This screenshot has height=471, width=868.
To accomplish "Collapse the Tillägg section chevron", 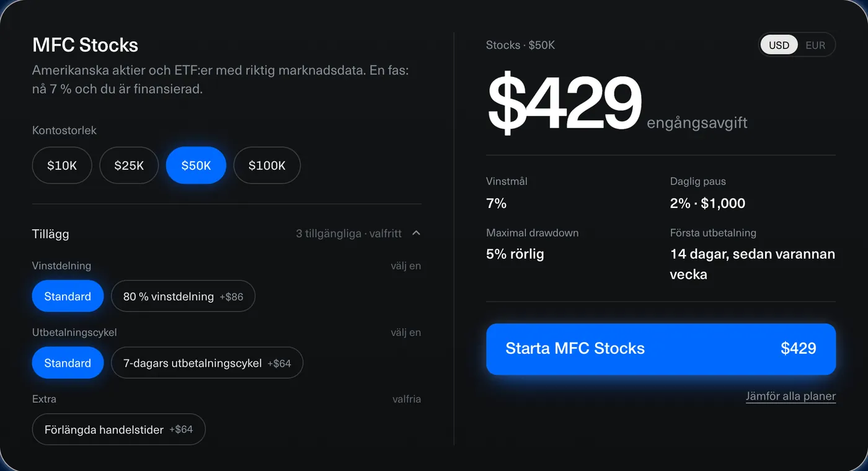I will [x=417, y=233].
